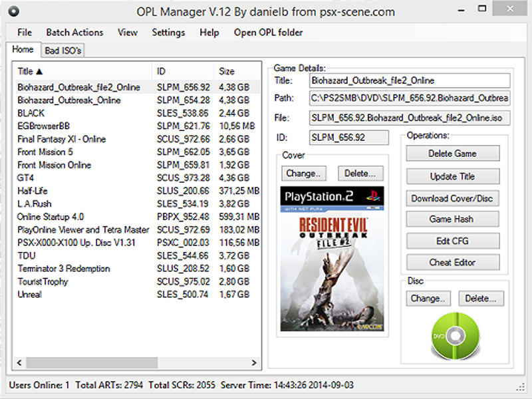This screenshot has width=532, height=399.
Task: Click the Game Hash button
Action: [x=452, y=219]
